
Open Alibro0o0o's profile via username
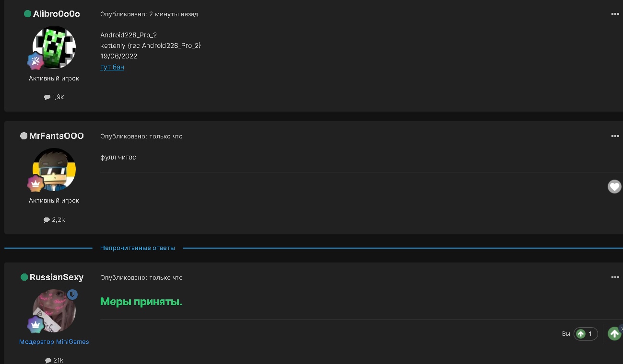[56, 14]
